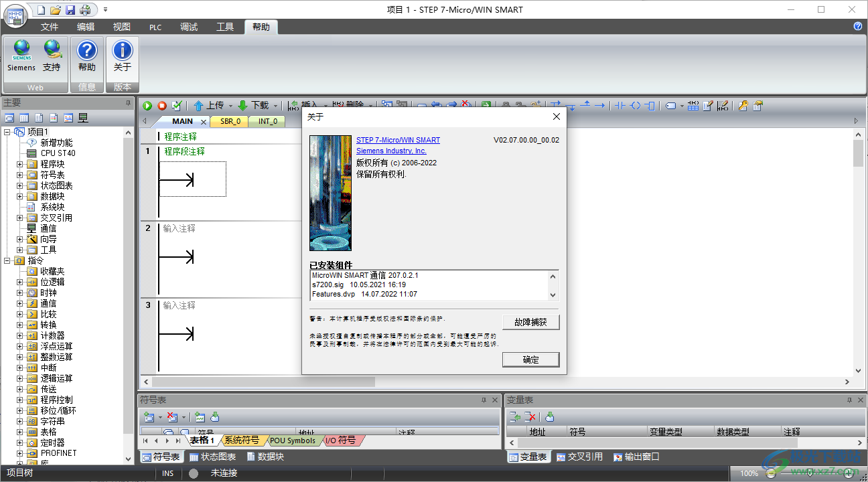The width and height of the screenshot is (868, 482).
Task: Click the Siemens Industry, Inc. link
Action: pyautogui.click(x=391, y=151)
